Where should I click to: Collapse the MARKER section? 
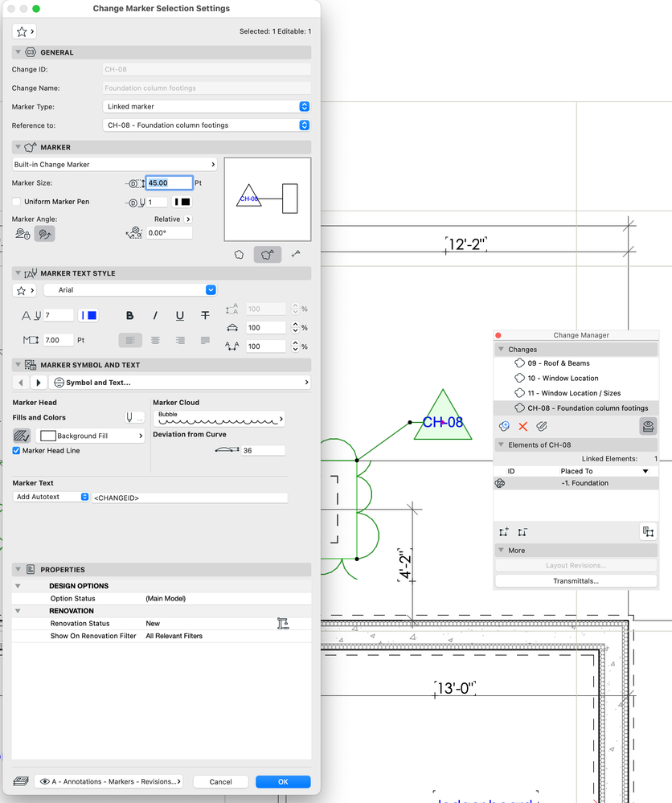click(18, 147)
